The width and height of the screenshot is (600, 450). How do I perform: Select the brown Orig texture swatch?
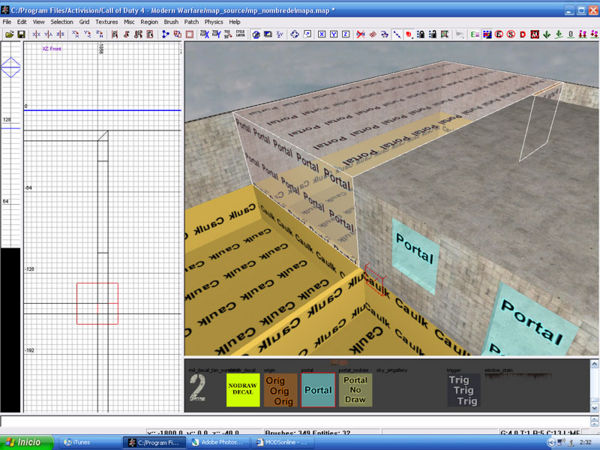280,390
